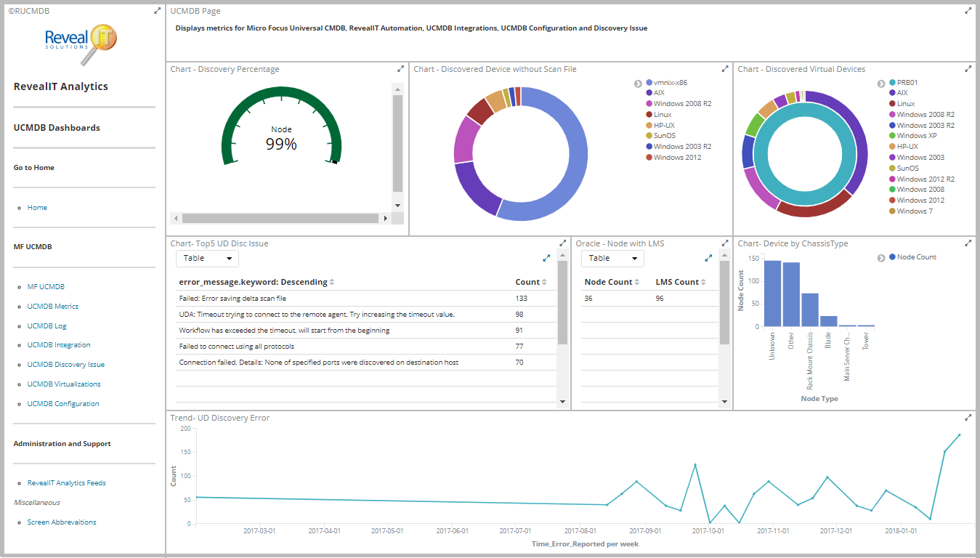Toggle the vmnix-x86 legend entry
The height and width of the screenshot is (558, 980).
669,83
